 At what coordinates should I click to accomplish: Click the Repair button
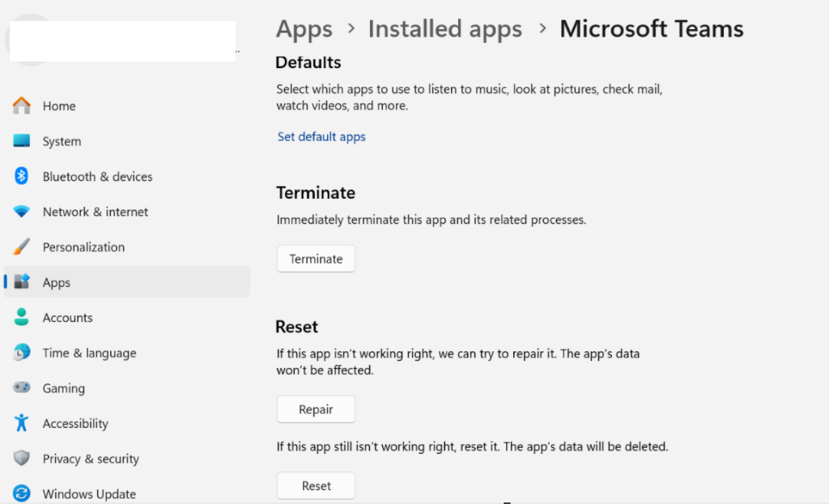click(x=316, y=409)
